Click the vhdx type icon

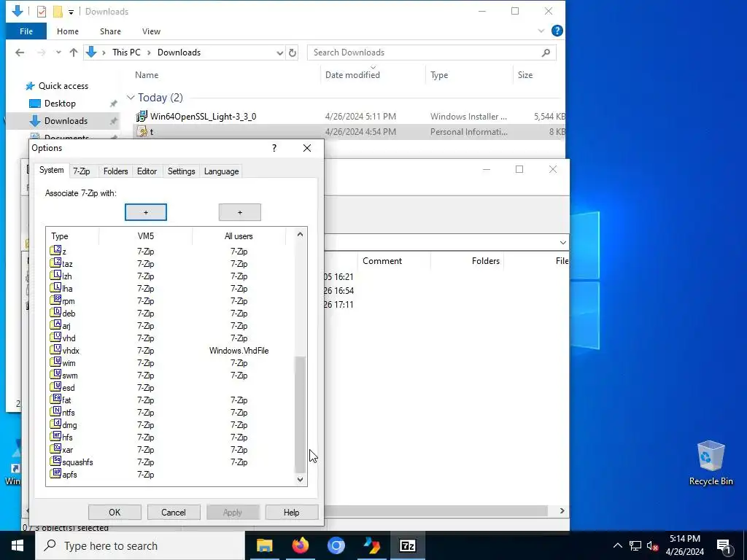pyautogui.click(x=55, y=349)
